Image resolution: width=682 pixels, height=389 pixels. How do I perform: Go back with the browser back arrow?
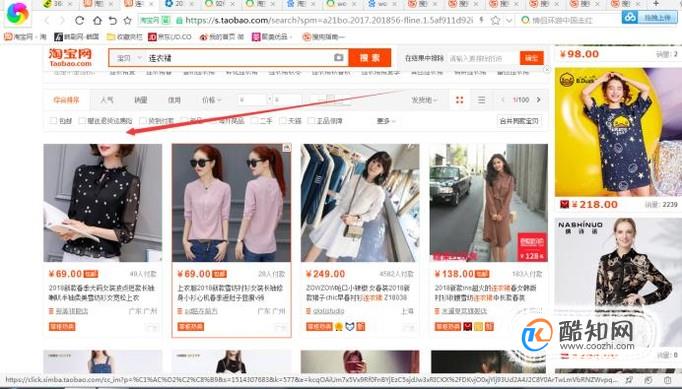[x=47, y=20]
